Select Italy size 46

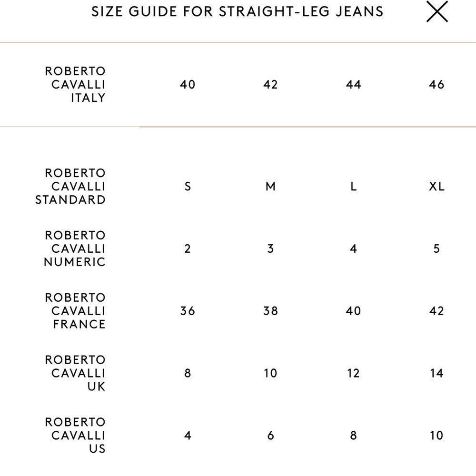[x=436, y=85]
